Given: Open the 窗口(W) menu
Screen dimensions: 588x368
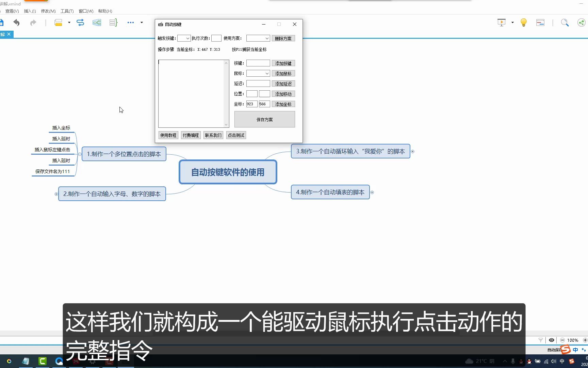Looking at the screenshot, I should tap(86, 11).
